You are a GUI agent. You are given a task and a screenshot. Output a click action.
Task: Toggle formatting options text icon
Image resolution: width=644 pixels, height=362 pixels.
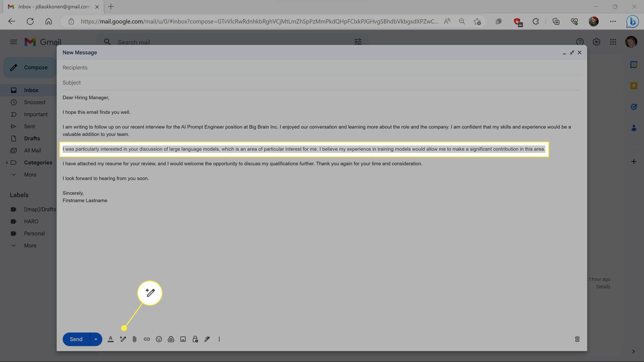[110, 339]
